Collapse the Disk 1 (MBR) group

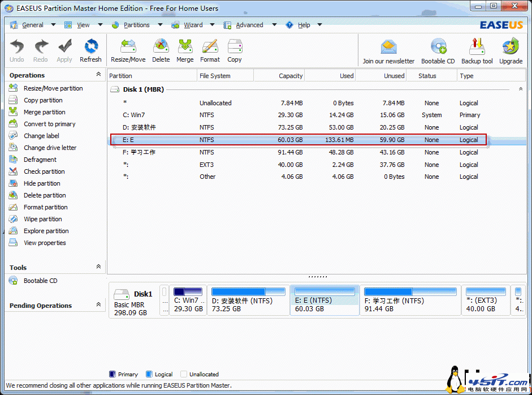pyautogui.click(x=521, y=89)
